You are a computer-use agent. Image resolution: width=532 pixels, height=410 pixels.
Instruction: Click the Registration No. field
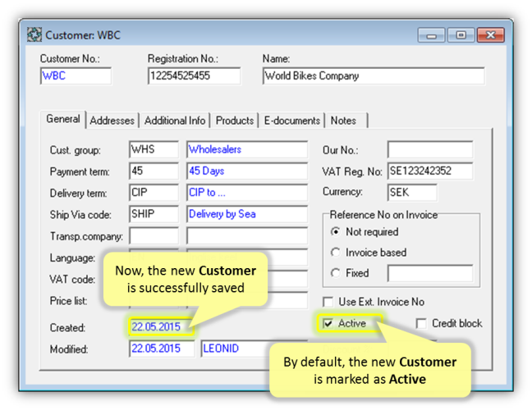pyautogui.click(x=195, y=76)
